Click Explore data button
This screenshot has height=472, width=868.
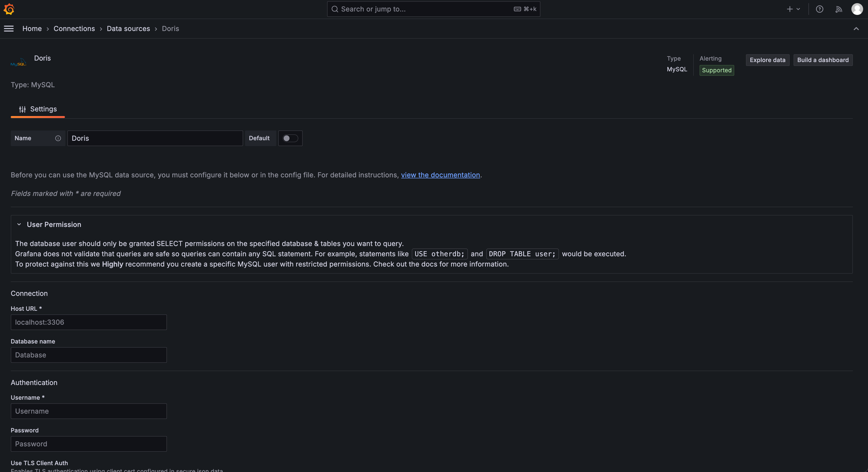pos(767,60)
